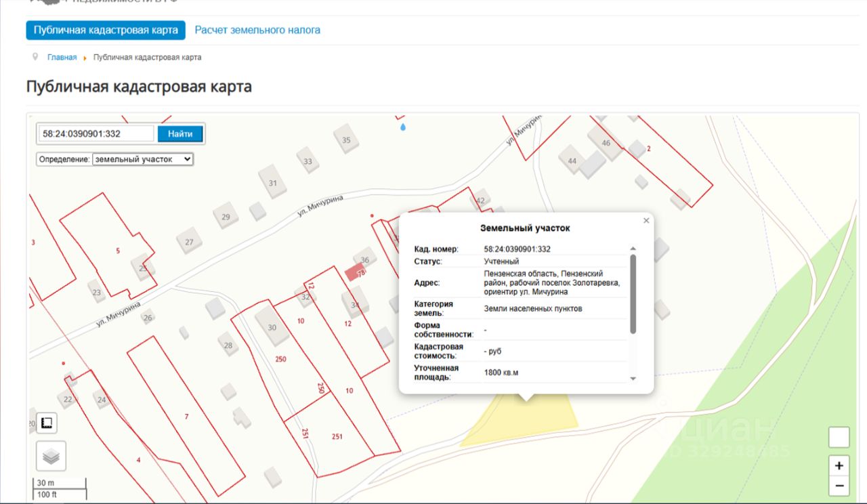This screenshot has width=867, height=504.
Task: Click the location pin breadcrumb icon
Action: coord(35,57)
